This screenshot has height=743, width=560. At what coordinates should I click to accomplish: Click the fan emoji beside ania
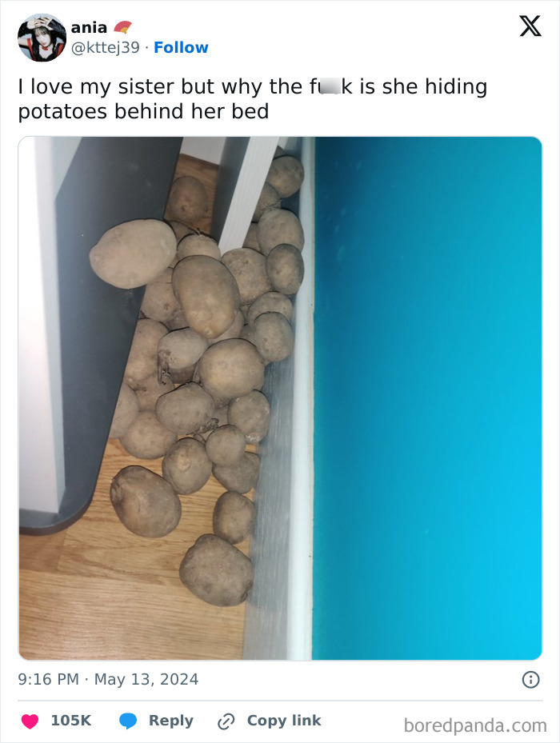(x=123, y=27)
